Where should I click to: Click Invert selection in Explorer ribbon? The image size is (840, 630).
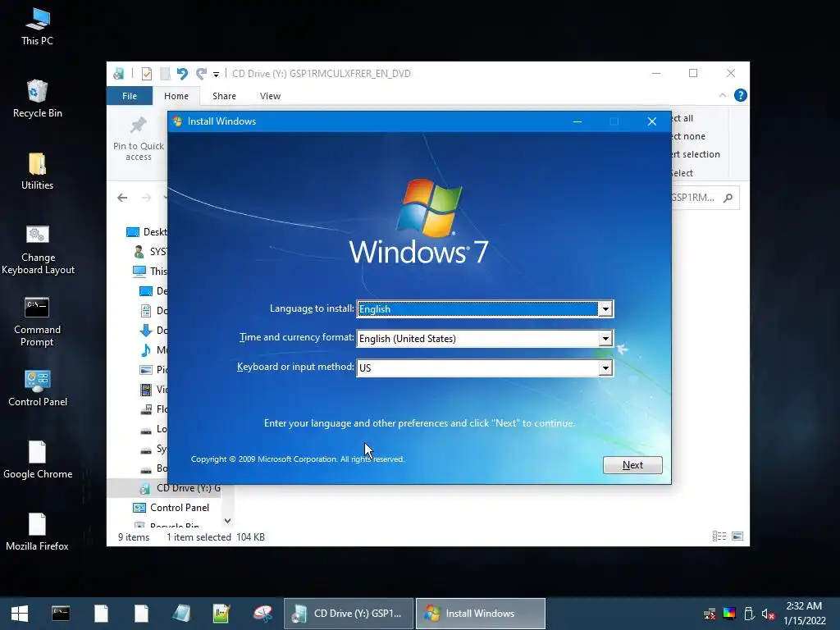coord(696,154)
